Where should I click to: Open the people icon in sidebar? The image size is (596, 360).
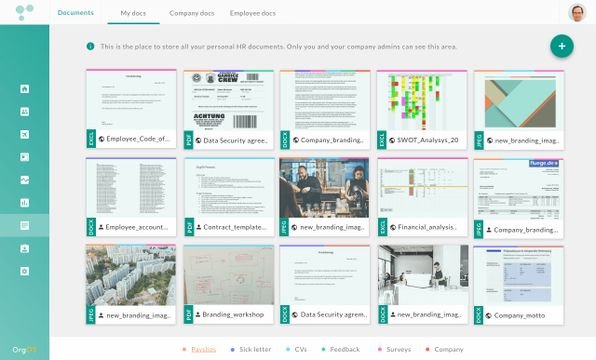pos(24,111)
